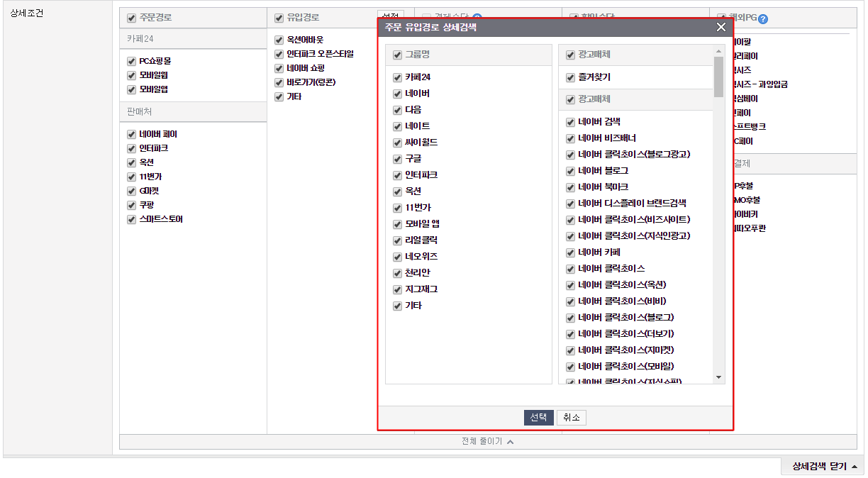This screenshot has width=868, height=478.
Task: Uncheck 바로가기(링콘) checkbox
Action: 279,82
